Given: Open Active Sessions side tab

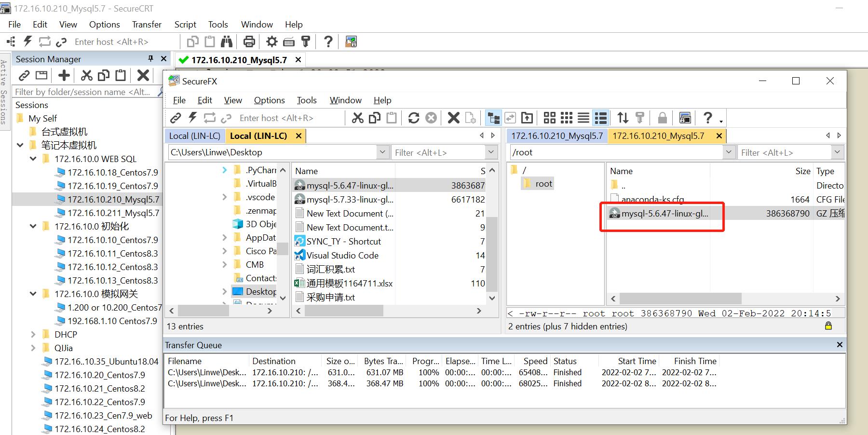Looking at the screenshot, I should click(x=4, y=92).
